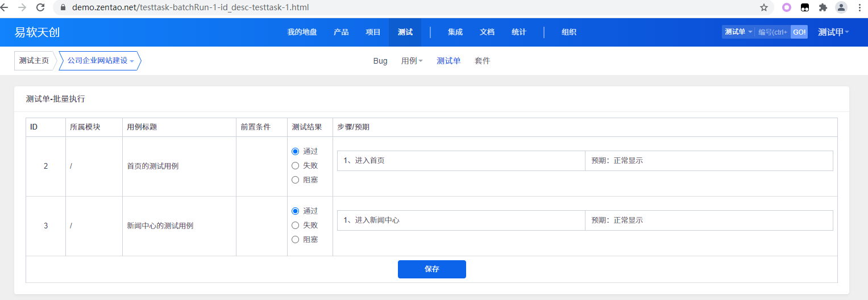868x300 pixels.
Task: Open 我的地盘 in the top navigation
Action: point(302,32)
